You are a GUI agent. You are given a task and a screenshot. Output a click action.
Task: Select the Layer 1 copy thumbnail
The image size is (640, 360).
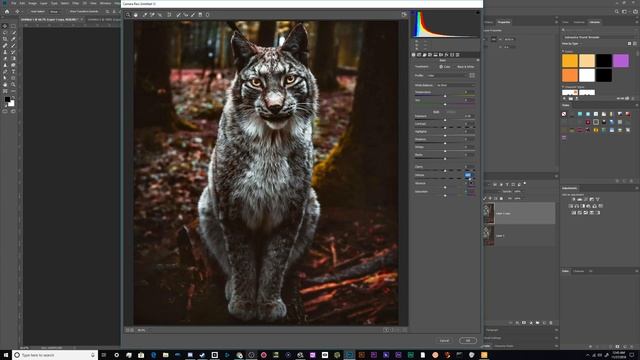tap(489, 213)
